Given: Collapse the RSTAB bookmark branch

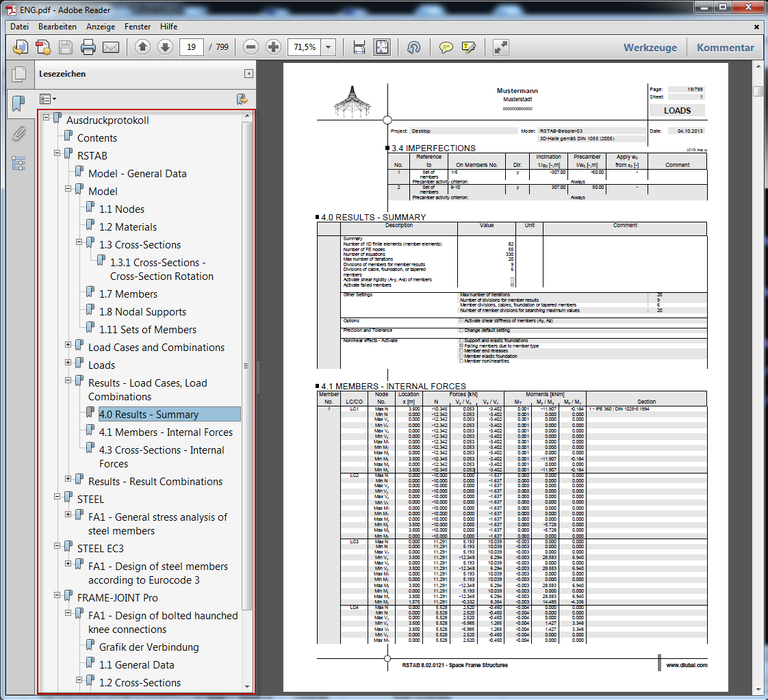Looking at the screenshot, I should [x=57, y=153].
